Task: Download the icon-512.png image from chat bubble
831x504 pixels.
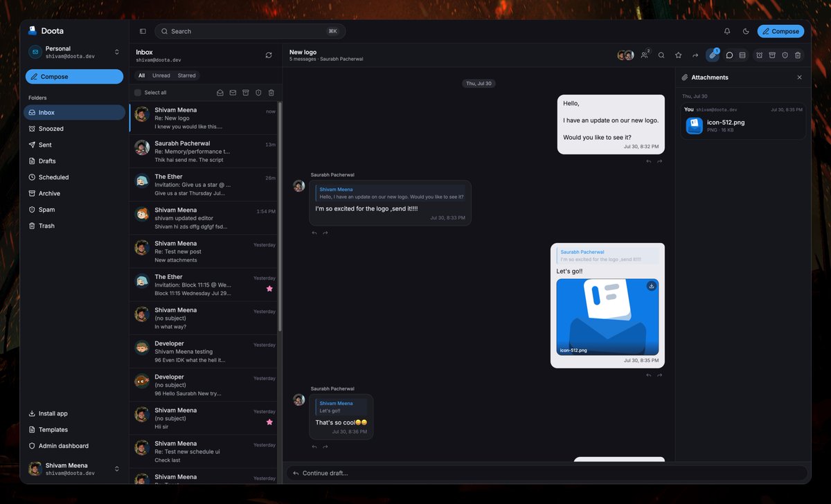Action: [x=652, y=286]
